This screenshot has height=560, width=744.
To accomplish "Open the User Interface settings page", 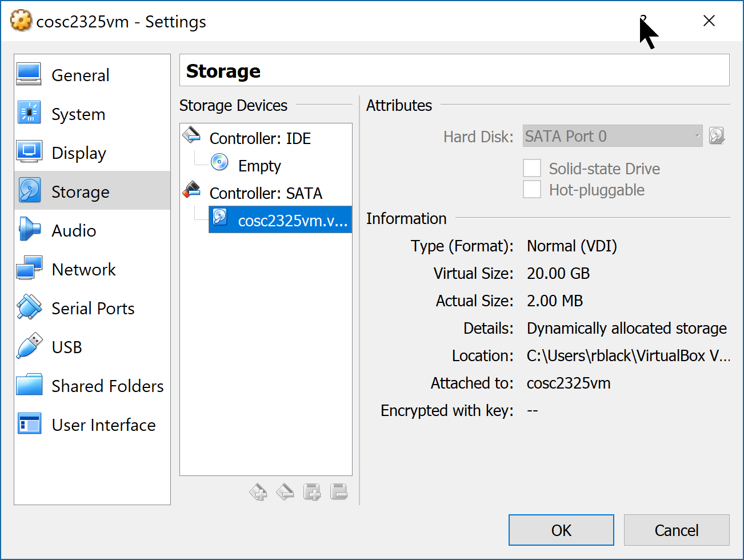I will coord(93,425).
